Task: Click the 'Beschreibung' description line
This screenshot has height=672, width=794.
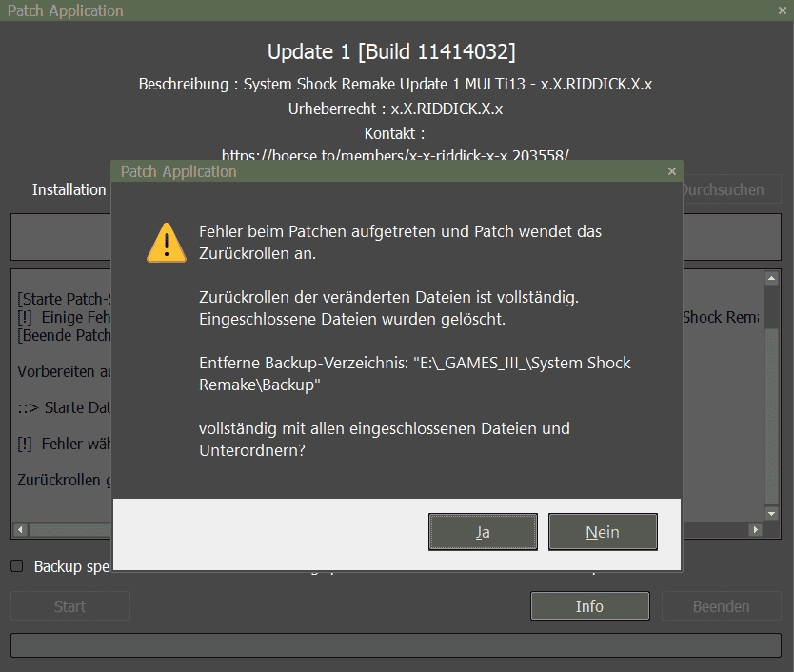Action: (395, 84)
